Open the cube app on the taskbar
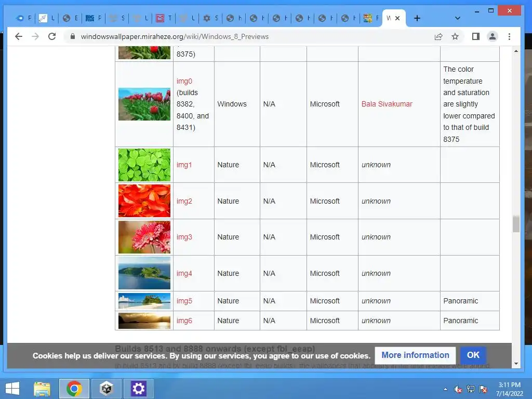Image resolution: width=532 pixels, height=399 pixels. tap(107, 389)
